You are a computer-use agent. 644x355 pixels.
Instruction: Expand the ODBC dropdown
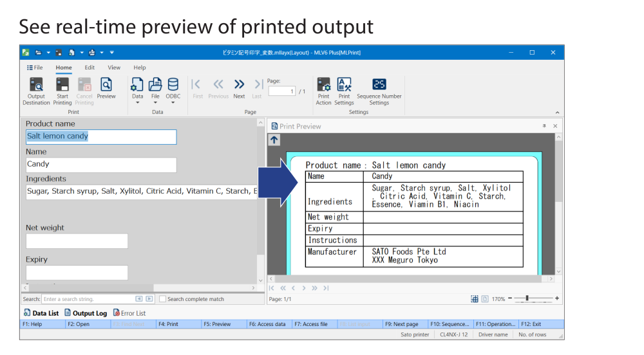[x=173, y=103]
